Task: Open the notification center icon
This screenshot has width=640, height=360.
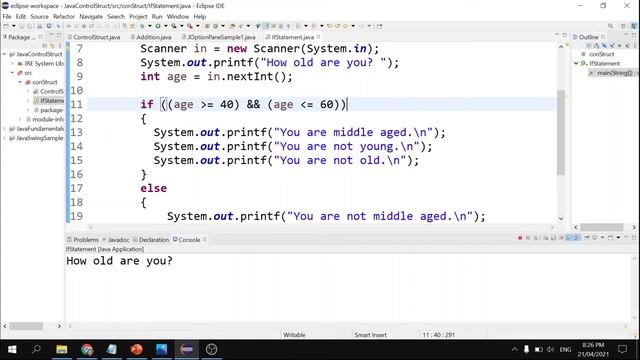Action: pos(622,349)
